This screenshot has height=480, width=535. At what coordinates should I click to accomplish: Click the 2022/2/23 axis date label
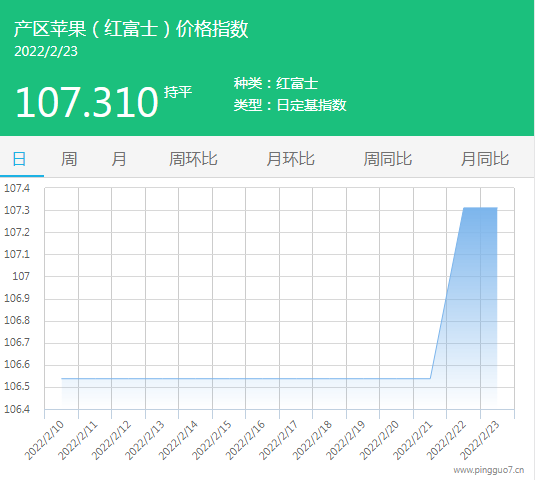pyautogui.click(x=480, y=440)
